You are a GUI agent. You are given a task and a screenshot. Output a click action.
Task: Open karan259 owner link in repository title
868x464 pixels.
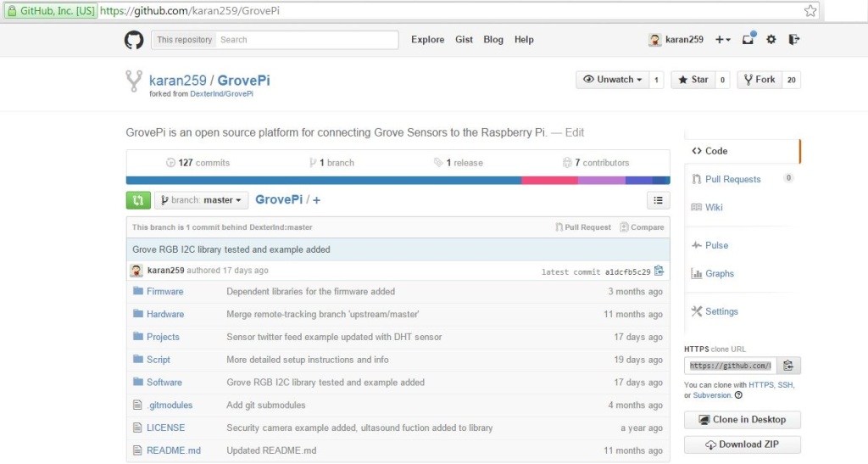pyautogui.click(x=178, y=81)
